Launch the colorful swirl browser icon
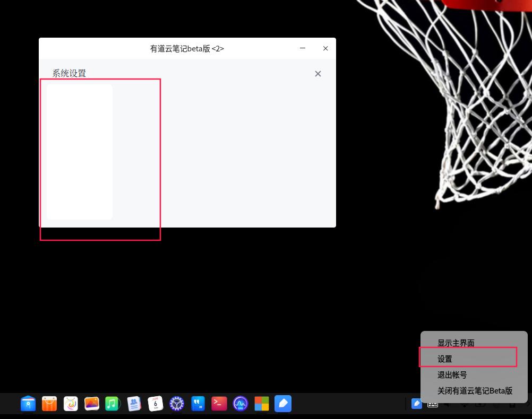 (x=71, y=404)
